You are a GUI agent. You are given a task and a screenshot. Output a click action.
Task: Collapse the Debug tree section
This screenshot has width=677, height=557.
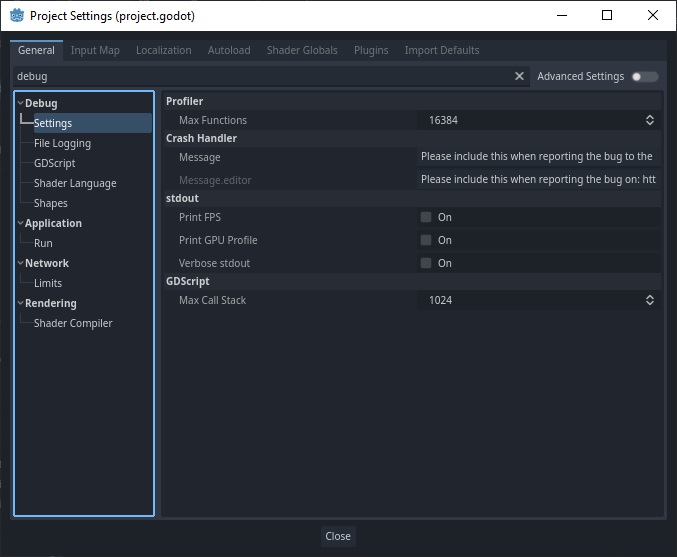(x=20, y=103)
